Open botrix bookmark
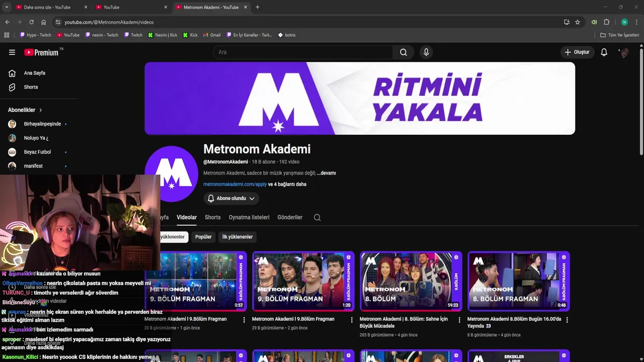 [x=287, y=35]
